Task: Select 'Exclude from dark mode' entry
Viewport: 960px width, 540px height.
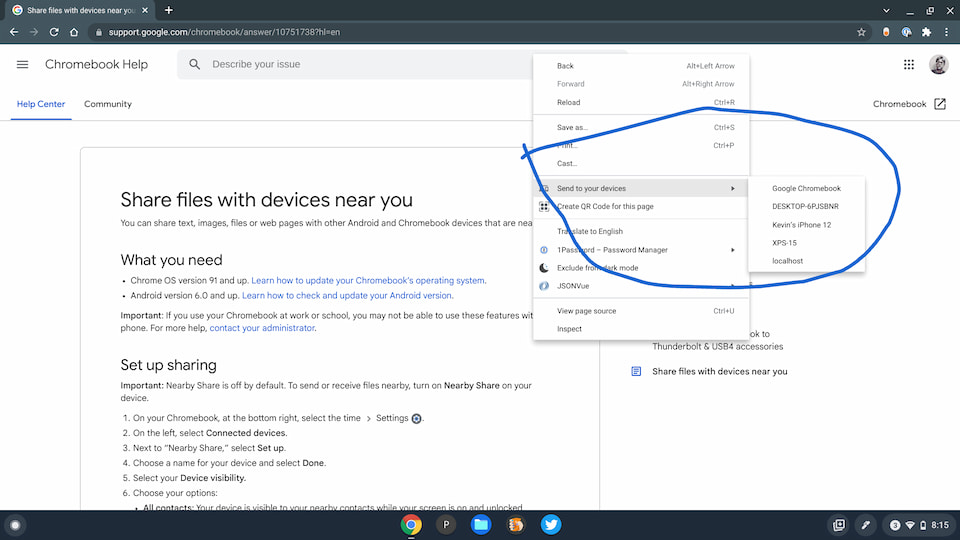Action: click(641, 268)
